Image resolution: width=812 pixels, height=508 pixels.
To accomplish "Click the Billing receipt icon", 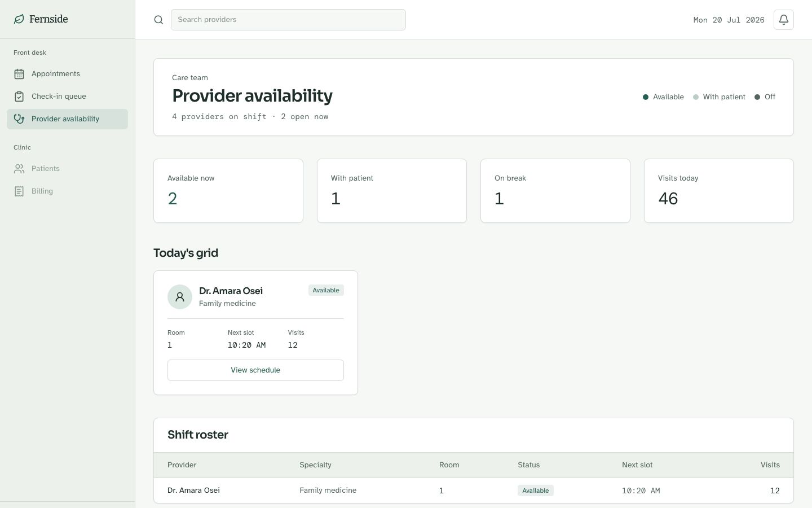I will (19, 191).
